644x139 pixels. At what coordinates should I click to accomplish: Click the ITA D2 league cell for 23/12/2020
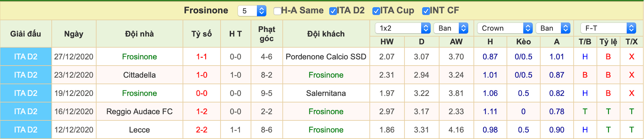tap(26, 75)
